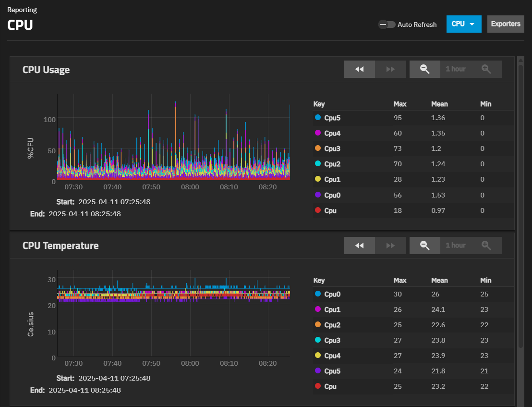Click the Reporting breadcrumb label
The width and height of the screenshot is (532, 407).
(22, 10)
